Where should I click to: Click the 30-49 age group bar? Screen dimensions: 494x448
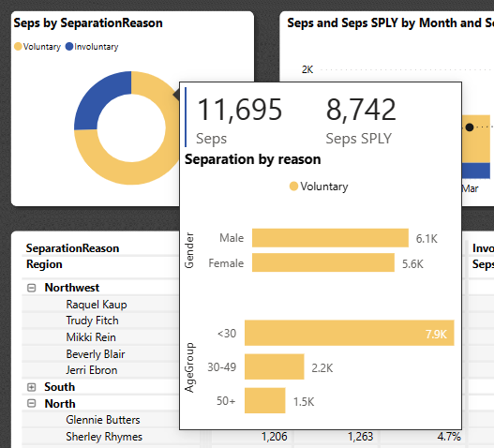[275, 366]
